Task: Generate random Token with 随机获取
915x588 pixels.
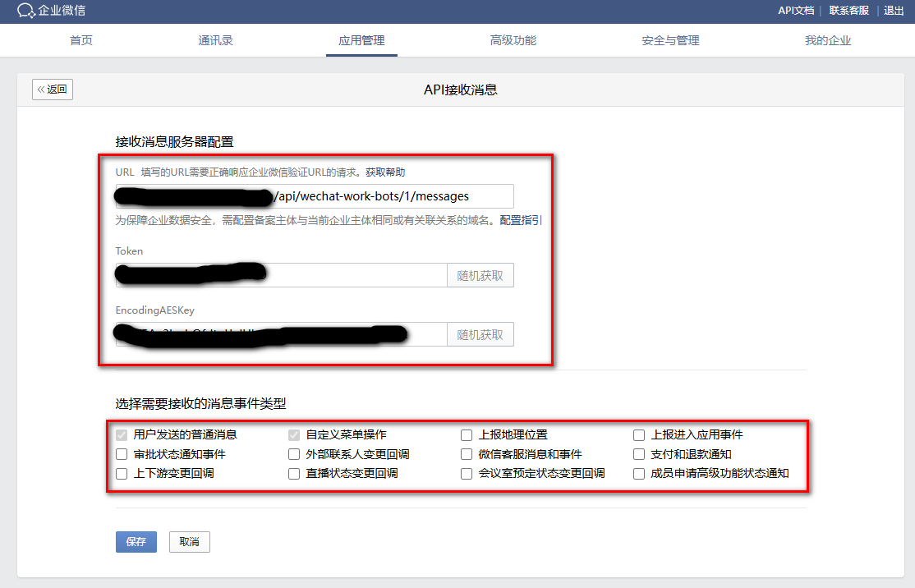Action: [x=480, y=275]
